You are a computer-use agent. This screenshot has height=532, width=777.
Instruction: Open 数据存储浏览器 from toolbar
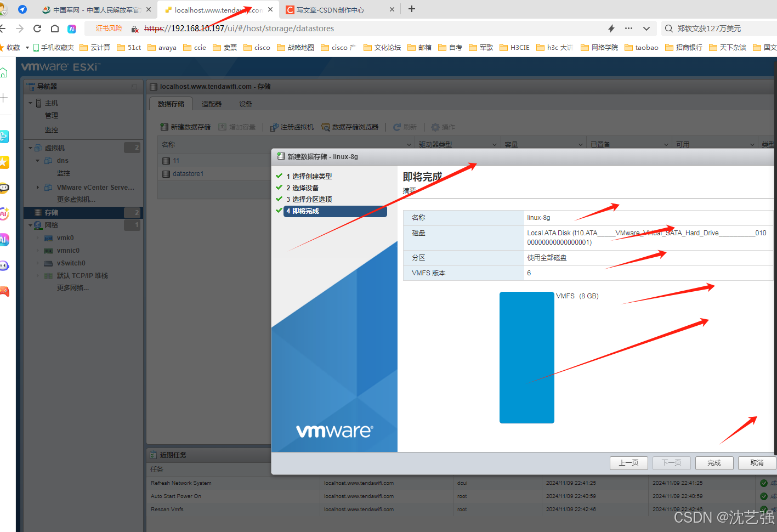[350, 127]
